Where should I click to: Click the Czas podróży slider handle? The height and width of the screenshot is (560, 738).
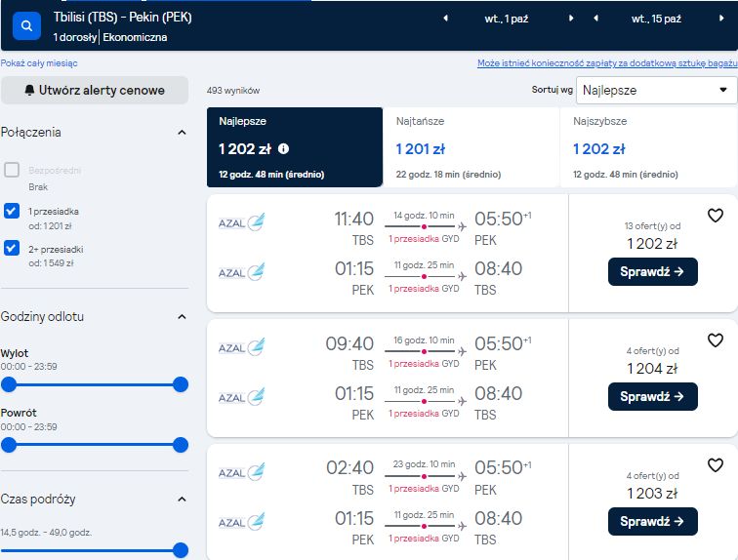pyautogui.click(x=181, y=550)
